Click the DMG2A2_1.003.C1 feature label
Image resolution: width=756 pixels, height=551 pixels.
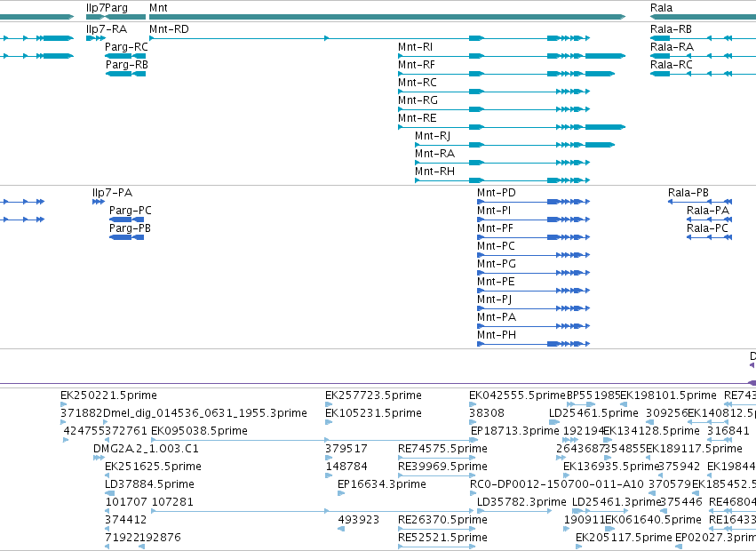tap(146, 449)
